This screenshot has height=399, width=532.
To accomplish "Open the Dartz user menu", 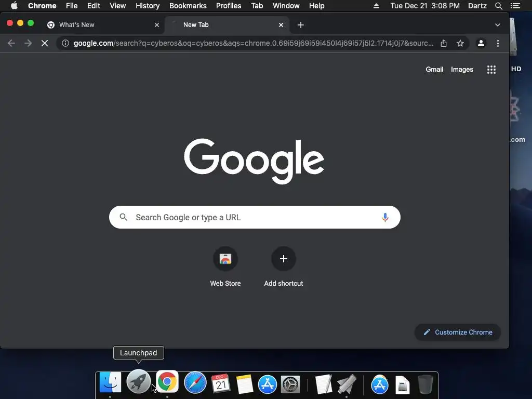I will coord(477,6).
